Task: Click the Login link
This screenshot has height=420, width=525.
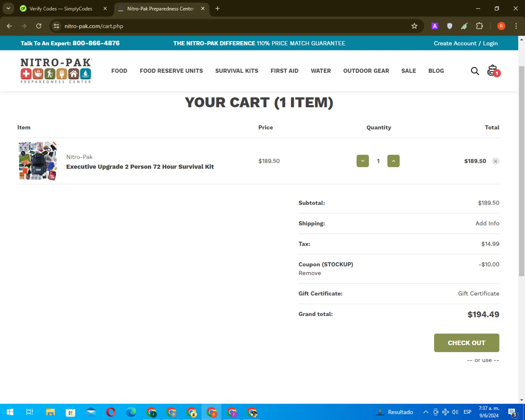Action: 490,43
